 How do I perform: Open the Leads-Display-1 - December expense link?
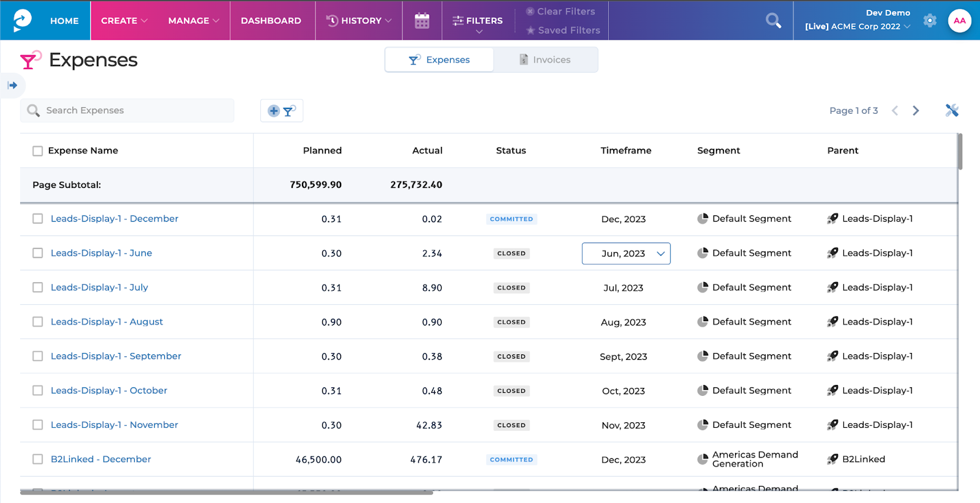[x=115, y=218]
